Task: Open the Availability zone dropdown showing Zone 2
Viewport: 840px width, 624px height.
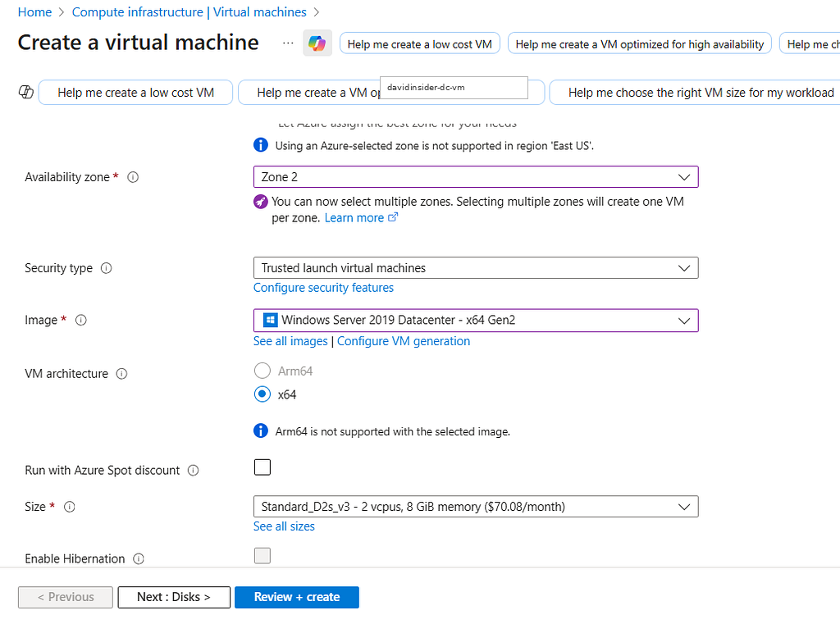Action: point(476,177)
